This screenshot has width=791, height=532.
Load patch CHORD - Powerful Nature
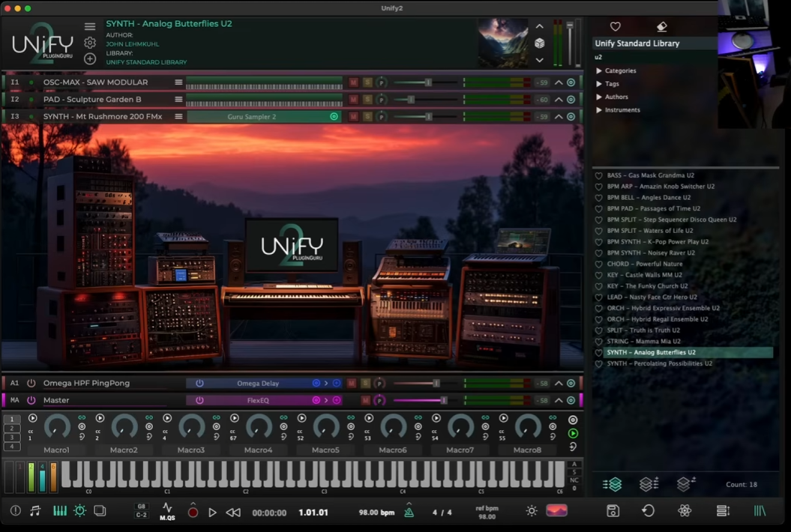coord(644,264)
